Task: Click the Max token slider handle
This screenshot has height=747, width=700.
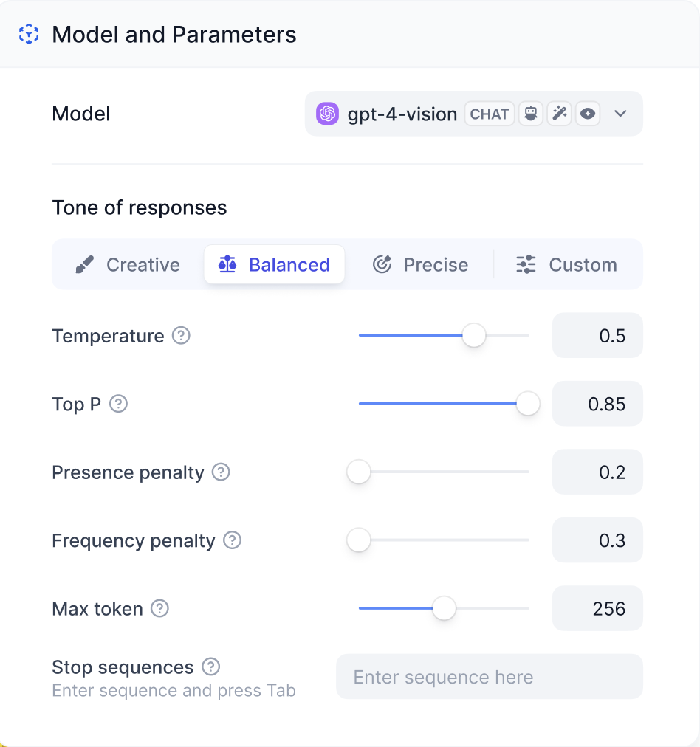Action: tap(444, 609)
